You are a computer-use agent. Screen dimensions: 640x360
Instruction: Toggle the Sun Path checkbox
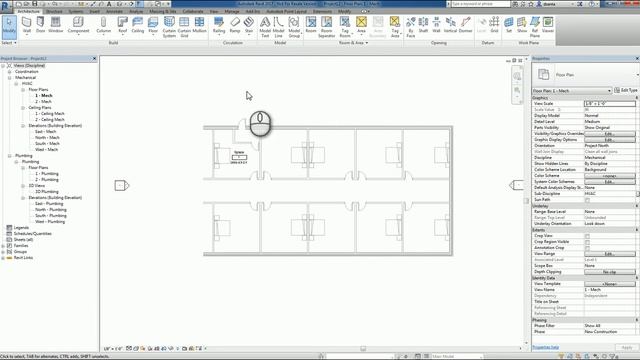[587, 200]
